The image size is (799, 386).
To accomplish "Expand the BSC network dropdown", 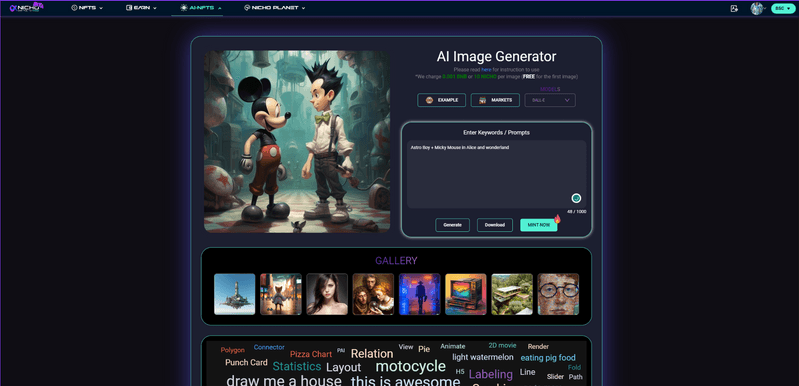I will click(783, 8).
